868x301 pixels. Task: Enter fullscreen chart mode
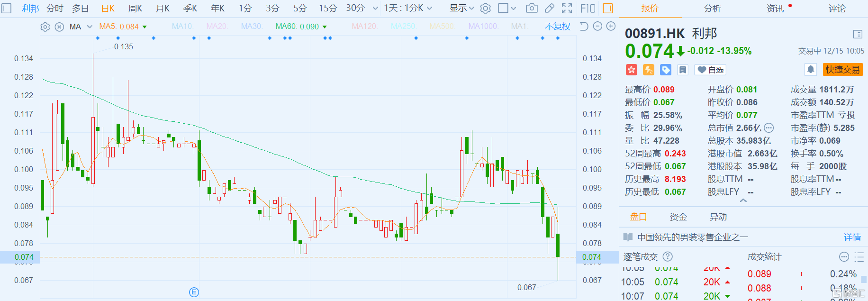(567, 8)
